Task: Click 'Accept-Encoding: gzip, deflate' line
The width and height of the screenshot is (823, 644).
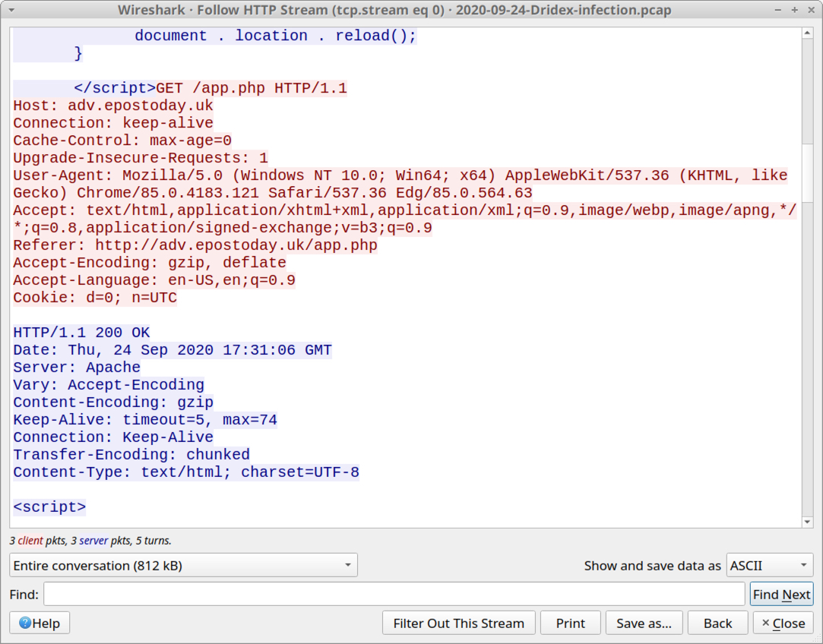Action: [x=150, y=262]
